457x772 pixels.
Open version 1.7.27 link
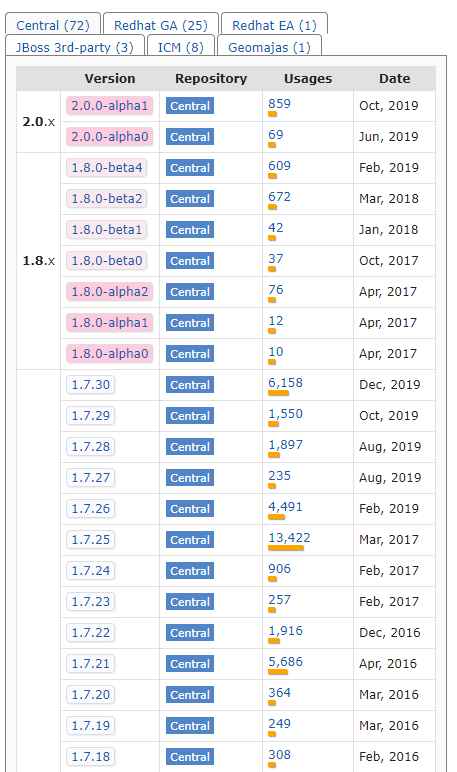pos(91,478)
